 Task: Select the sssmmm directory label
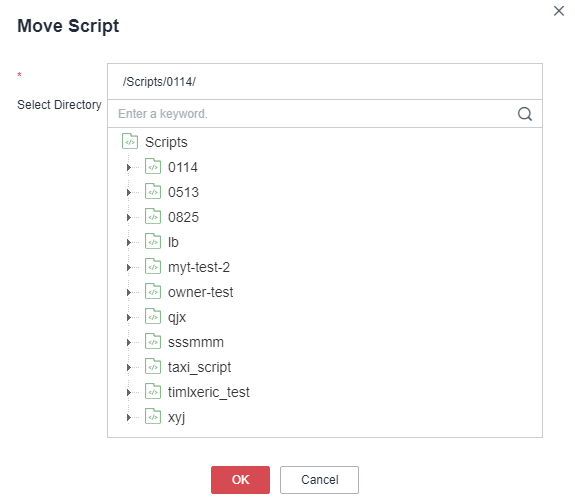[196, 342]
